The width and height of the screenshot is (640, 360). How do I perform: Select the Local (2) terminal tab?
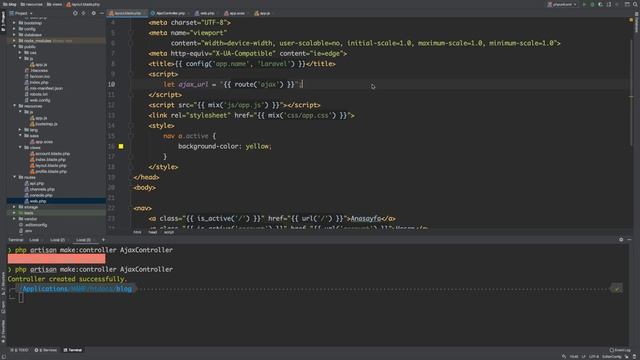coord(57,240)
